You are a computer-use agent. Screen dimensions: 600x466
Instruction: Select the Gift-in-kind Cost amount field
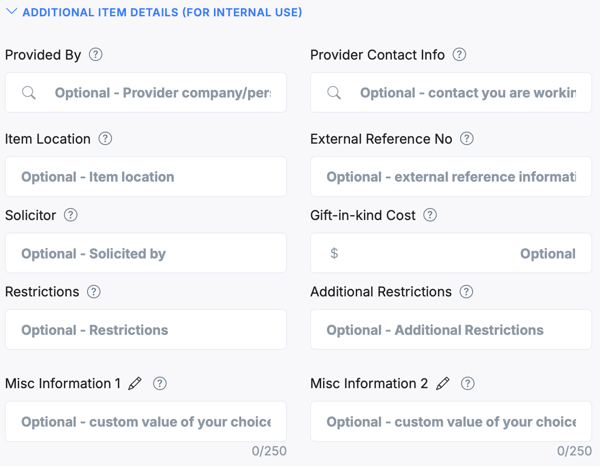tap(451, 253)
